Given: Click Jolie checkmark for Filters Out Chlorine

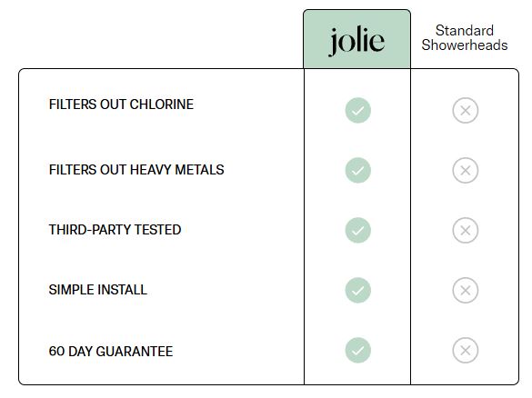Looking at the screenshot, I should pos(357,110).
